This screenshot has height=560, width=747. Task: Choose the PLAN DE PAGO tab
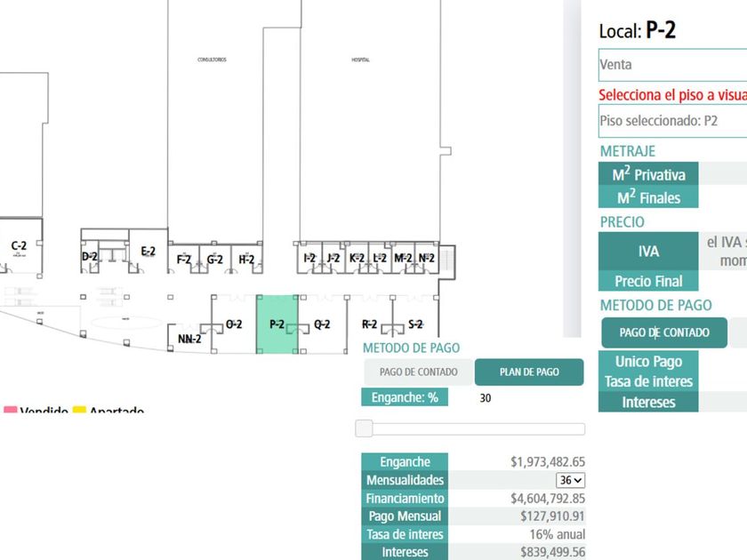click(529, 372)
